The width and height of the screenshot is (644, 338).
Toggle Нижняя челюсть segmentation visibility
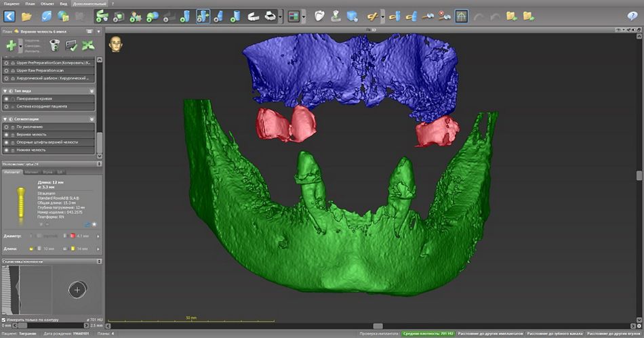pyautogui.click(x=7, y=150)
